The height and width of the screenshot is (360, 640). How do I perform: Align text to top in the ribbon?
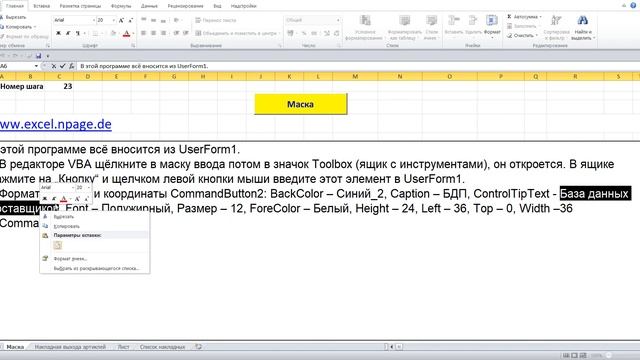point(144,20)
